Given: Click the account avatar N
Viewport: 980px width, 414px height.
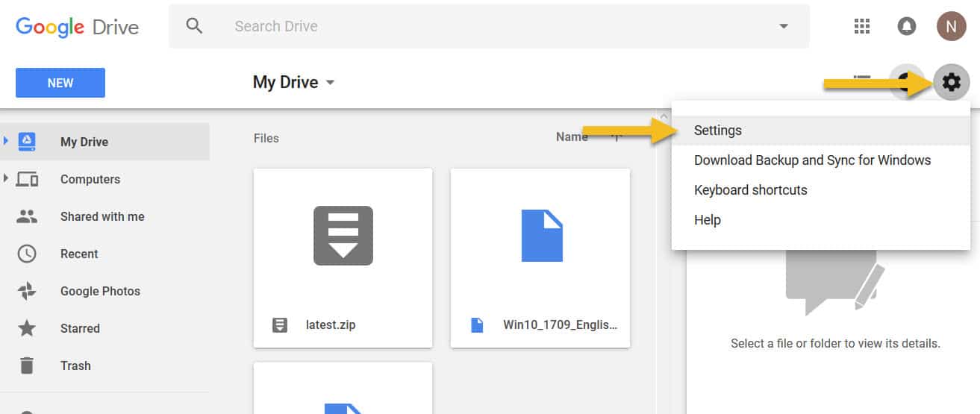Looking at the screenshot, I should point(951,27).
